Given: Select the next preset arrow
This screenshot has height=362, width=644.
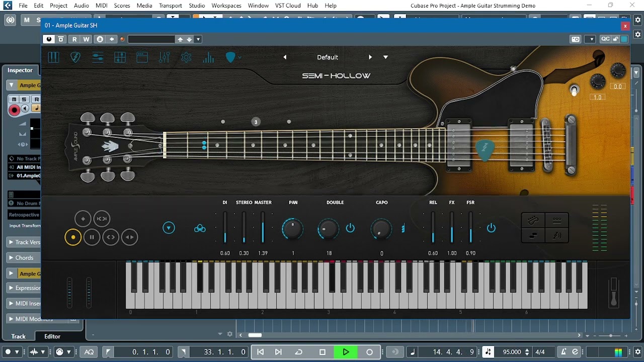Looking at the screenshot, I should click(x=370, y=57).
